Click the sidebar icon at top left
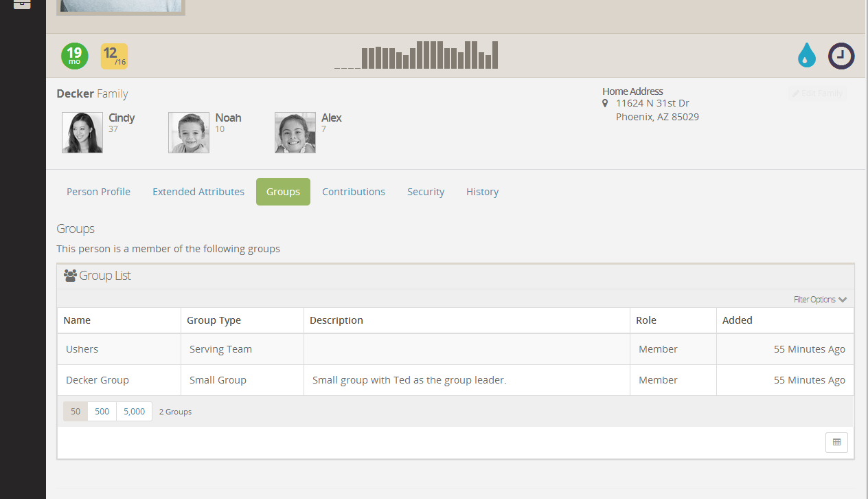 [23, 3]
